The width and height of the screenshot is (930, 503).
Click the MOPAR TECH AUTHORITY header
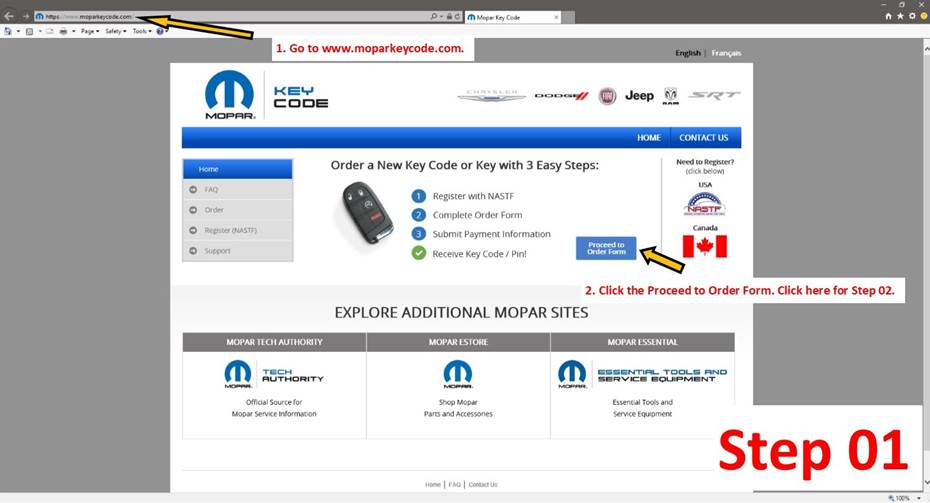point(274,342)
